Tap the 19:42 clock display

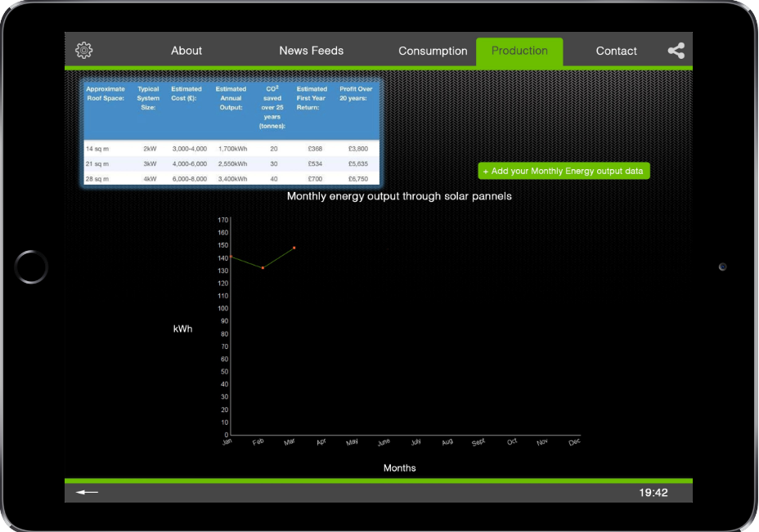pos(653,493)
